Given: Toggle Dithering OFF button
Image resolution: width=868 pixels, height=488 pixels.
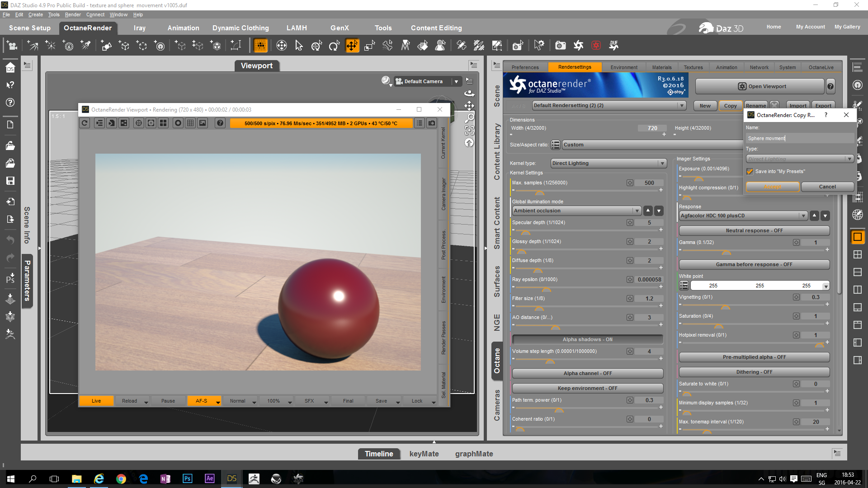Looking at the screenshot, I should (x=754, y=372).
